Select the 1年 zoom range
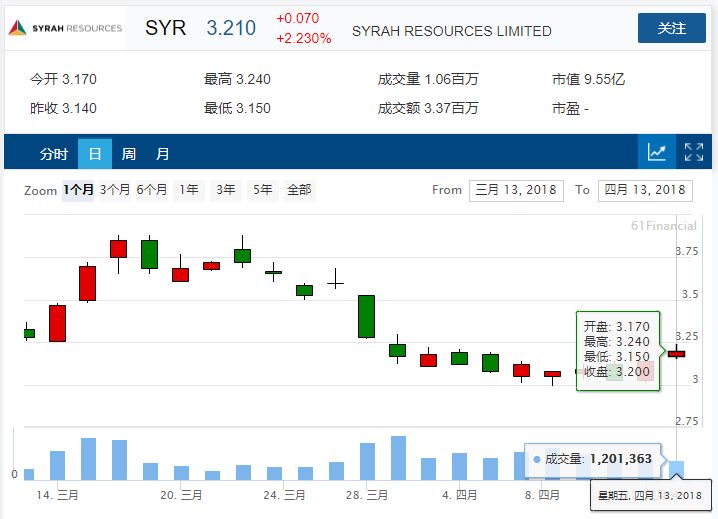Image resolution: width=718 pixels, height=519 pixels. (x=189, y=190)
